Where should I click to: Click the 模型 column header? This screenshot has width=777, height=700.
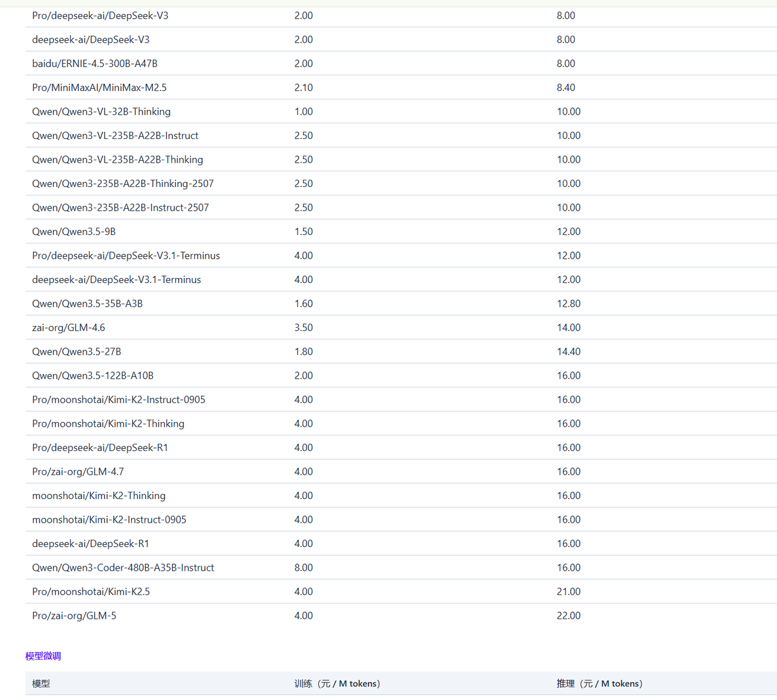(41, 684)
